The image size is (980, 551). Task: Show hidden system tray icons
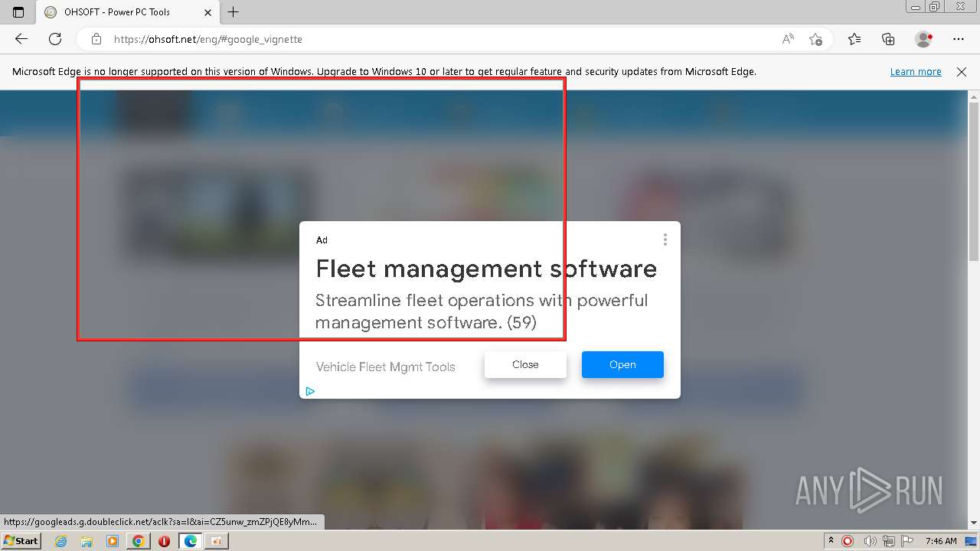(x=831, y=540)
